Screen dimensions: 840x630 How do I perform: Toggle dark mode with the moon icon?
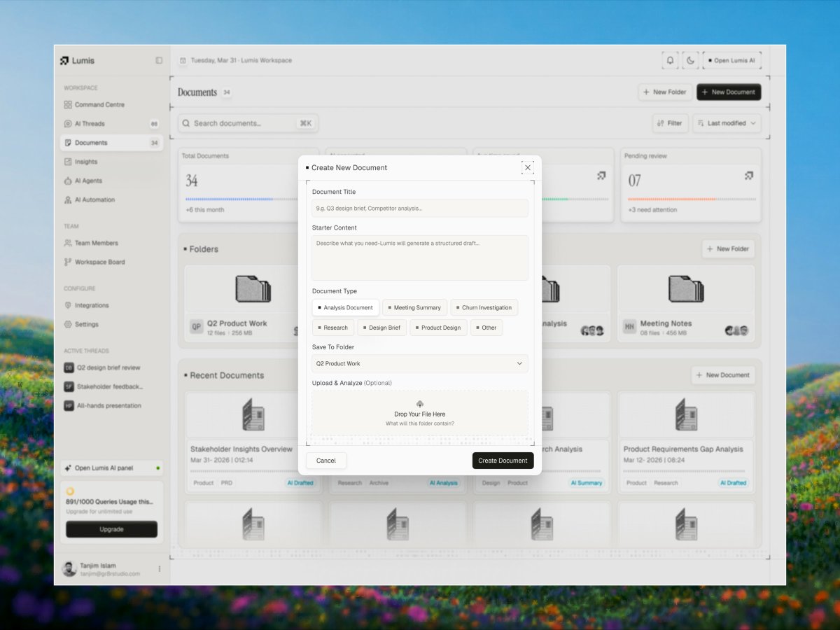coord(690,60)
